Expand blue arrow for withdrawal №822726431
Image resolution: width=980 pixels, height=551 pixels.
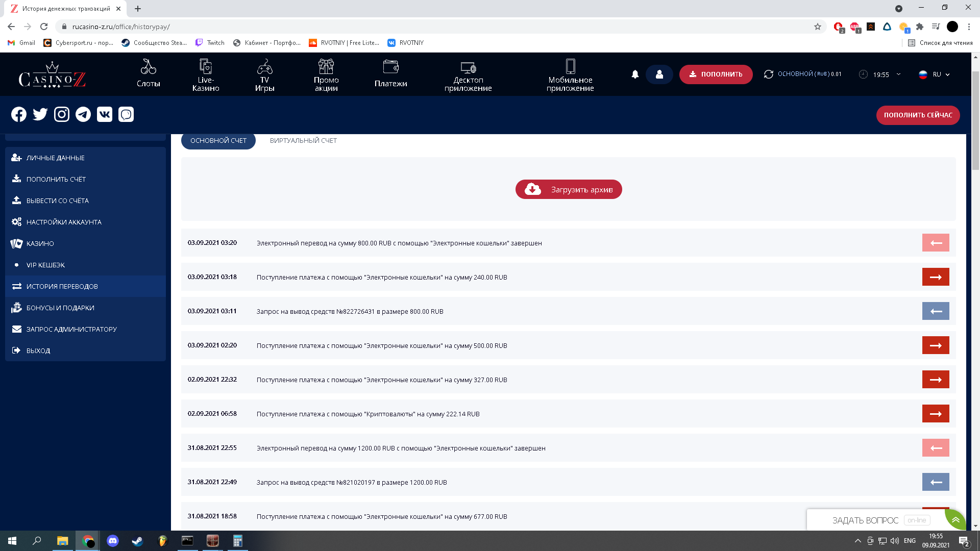pyautogui.click(x=935, y=311)
